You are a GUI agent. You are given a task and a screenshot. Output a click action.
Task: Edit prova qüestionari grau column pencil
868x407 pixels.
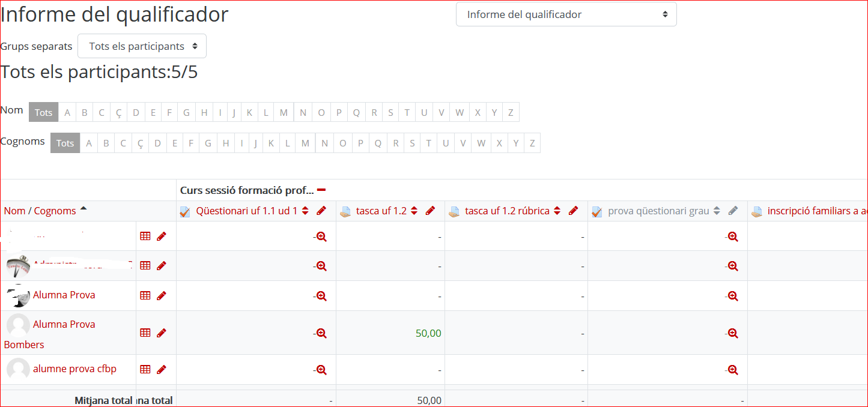(x=733, y=211)
